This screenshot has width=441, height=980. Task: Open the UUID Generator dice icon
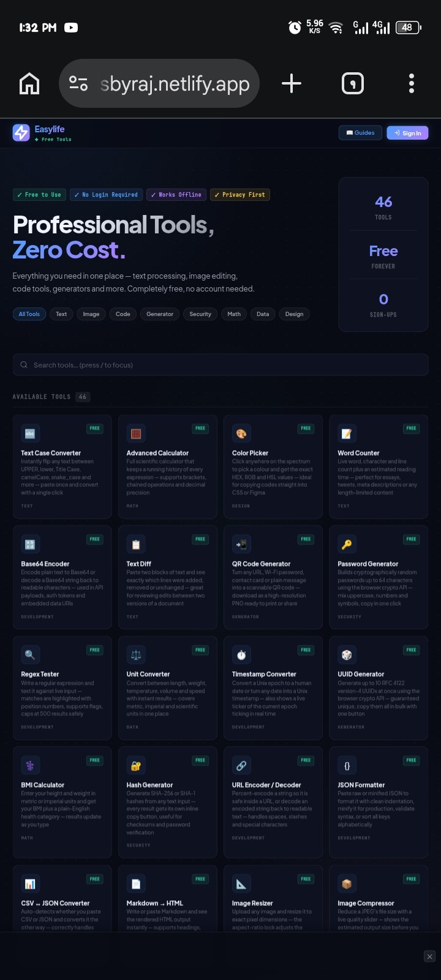(x=347, y=655)
